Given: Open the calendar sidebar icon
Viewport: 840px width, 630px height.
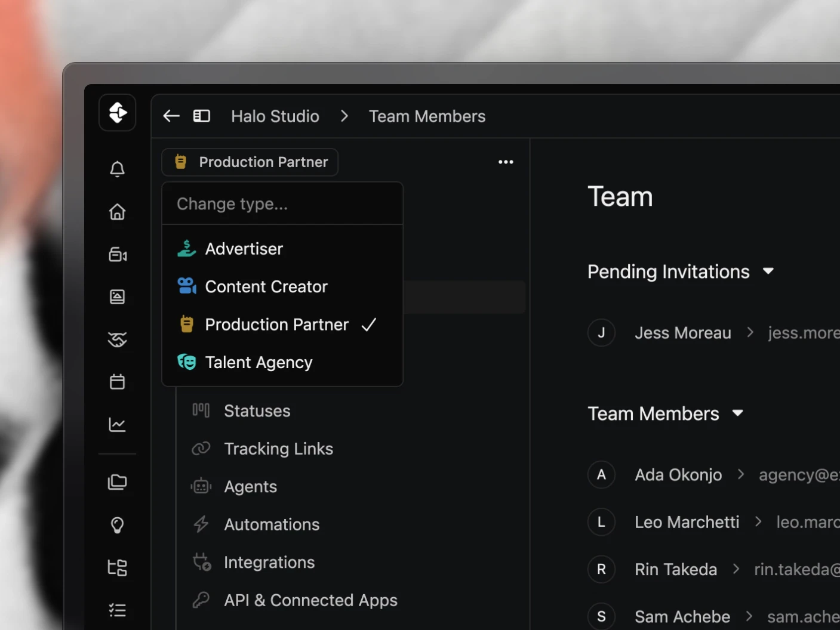Looking at the screenshot, I should [118, 382].
